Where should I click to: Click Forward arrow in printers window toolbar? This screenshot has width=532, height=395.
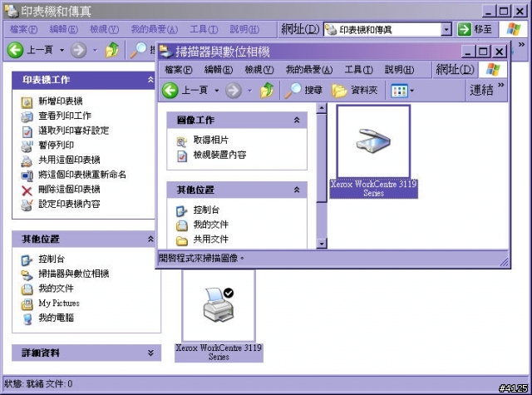(x=79, y=51)
